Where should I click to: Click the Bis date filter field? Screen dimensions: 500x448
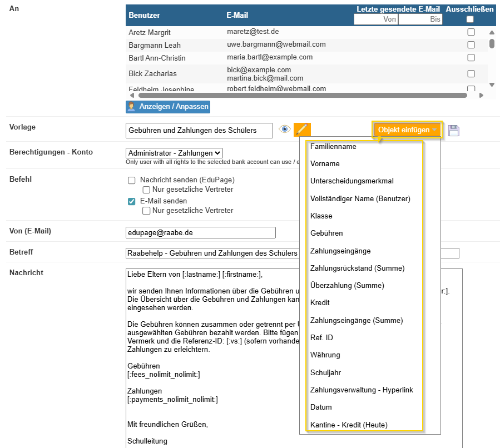(420, 19)
